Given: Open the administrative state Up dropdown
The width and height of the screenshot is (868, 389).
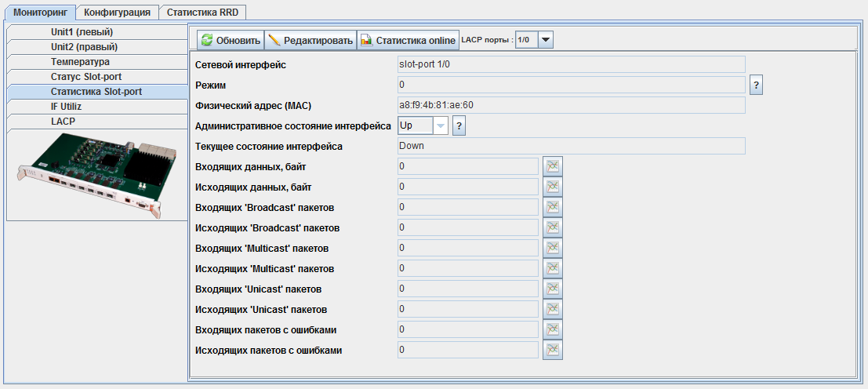Looking at the screenshot, I should [x=440, y=125].
